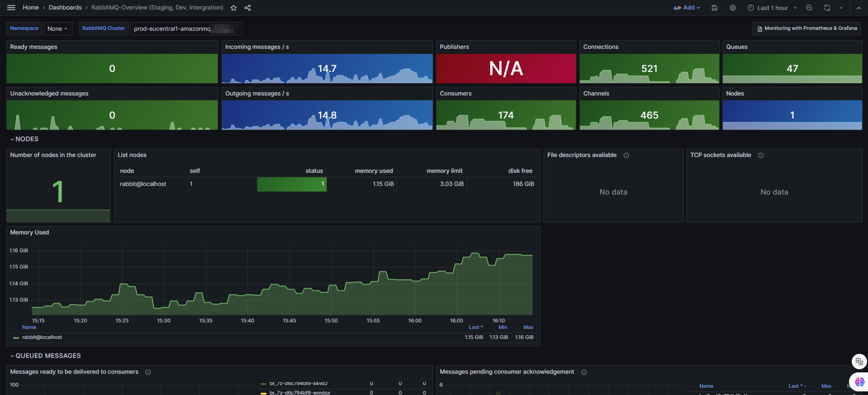The image size is (868, 395).
Task: Go to Home breadcrumb
Action: click(31, 8)
